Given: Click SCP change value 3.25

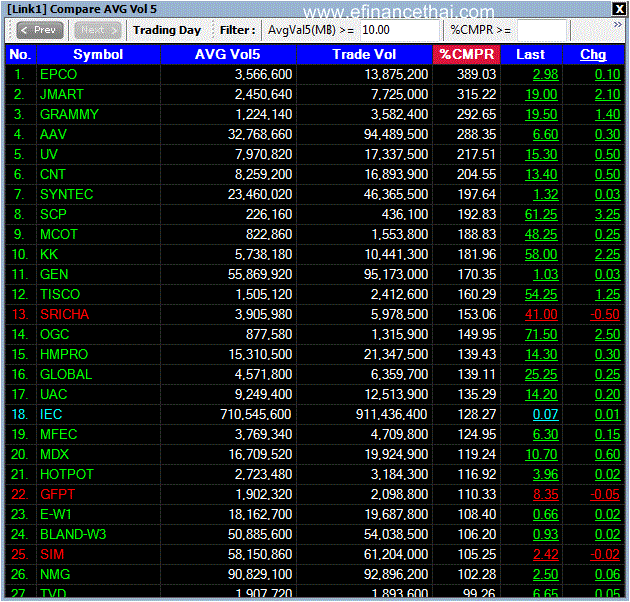Looking at the screenshot, I should coord(608,214).
